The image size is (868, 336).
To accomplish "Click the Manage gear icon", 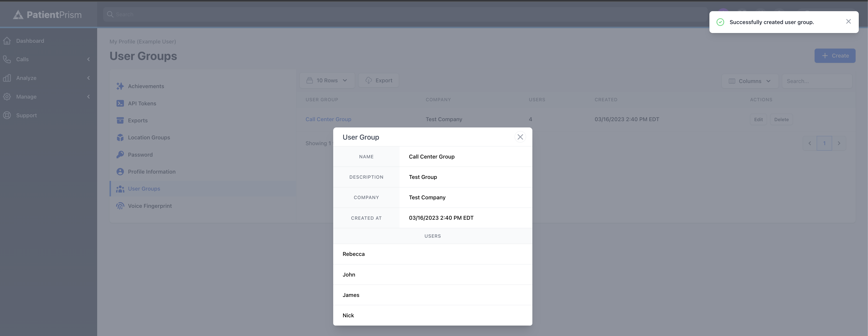I will click(x=7, y=97).
